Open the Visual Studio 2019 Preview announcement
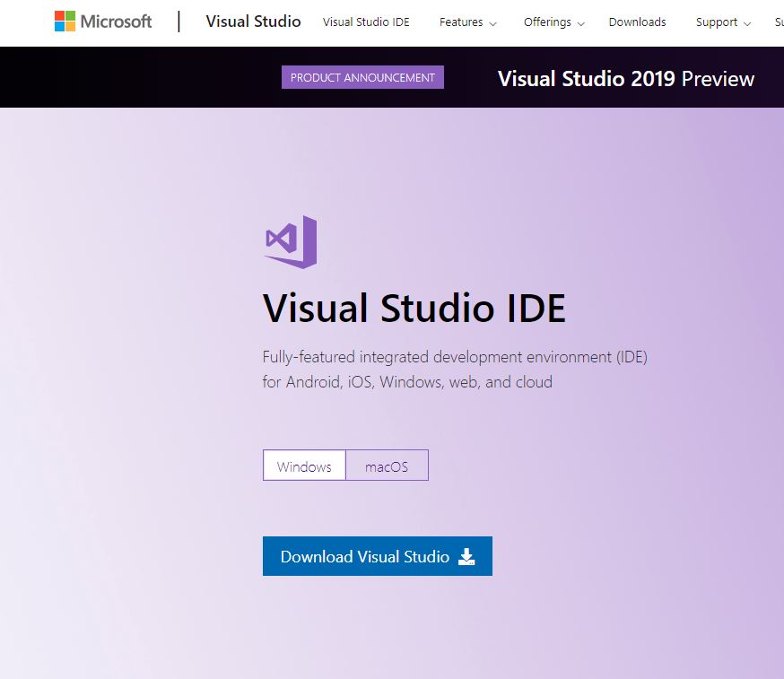This screenshot has width=784, height=679. coord(626,79)
